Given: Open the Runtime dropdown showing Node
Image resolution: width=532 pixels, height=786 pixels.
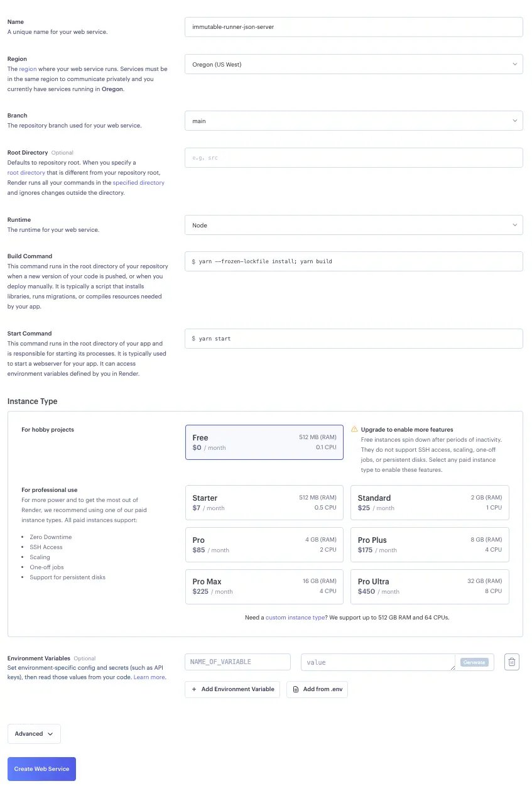Looking at the screenshot, I should (x=353, y=225).
